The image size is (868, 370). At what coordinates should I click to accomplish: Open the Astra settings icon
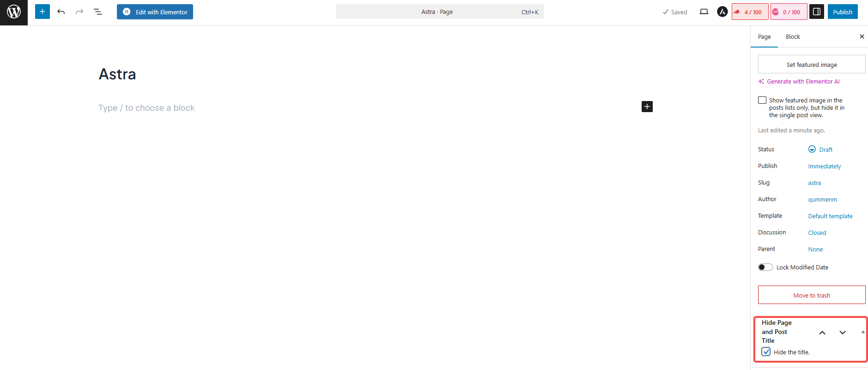tap(722, 12)
